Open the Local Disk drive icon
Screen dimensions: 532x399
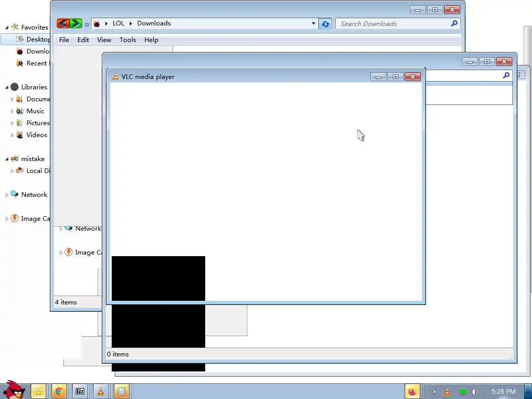(20, 170)
